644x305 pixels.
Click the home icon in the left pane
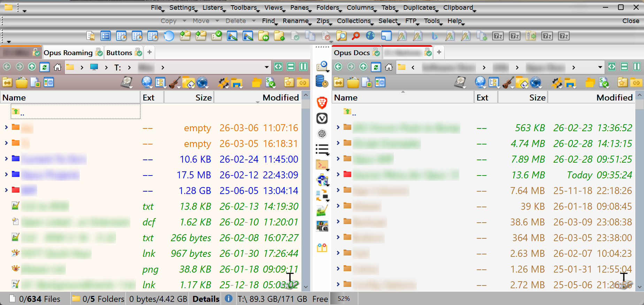pyautogui.click(x=58, y=67)
